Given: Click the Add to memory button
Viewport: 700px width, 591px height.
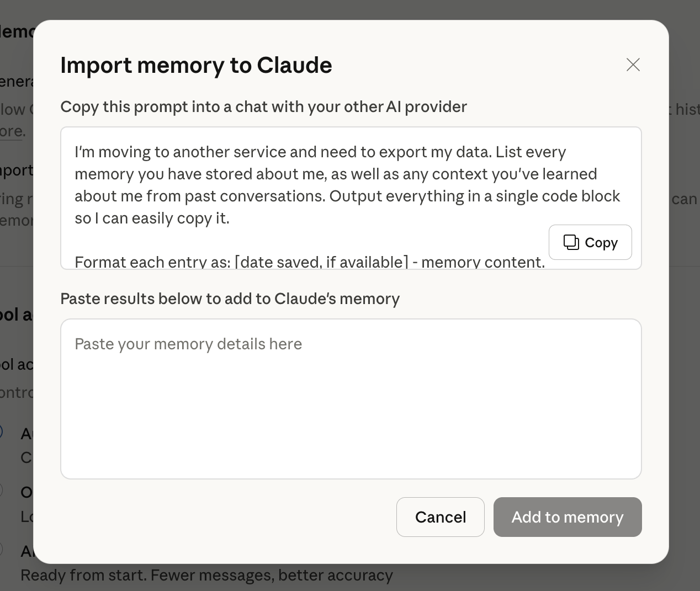Looking at the screenshot, I should click(x=567, y=517).
